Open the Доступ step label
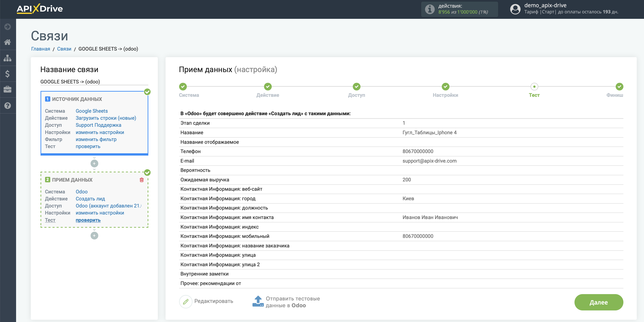The width and height of the screenshot is (644, 322). coord(356,95)
